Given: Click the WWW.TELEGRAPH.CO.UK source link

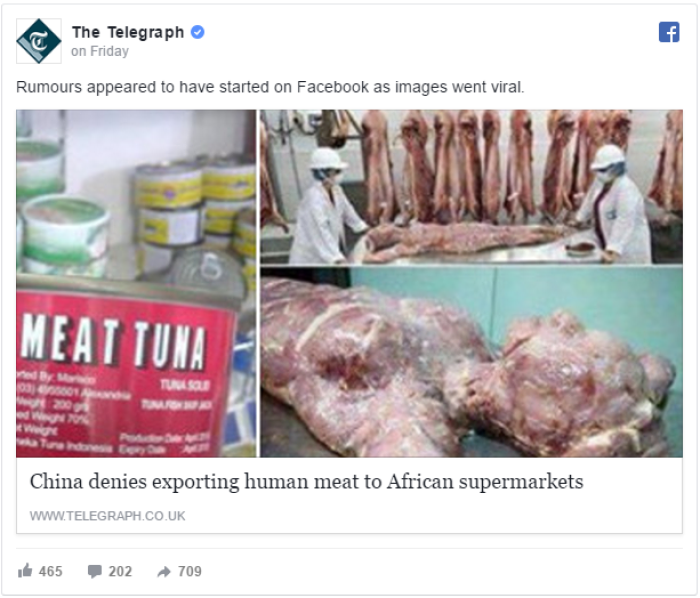Looking at the screenshot, I should tap(108, 516).
